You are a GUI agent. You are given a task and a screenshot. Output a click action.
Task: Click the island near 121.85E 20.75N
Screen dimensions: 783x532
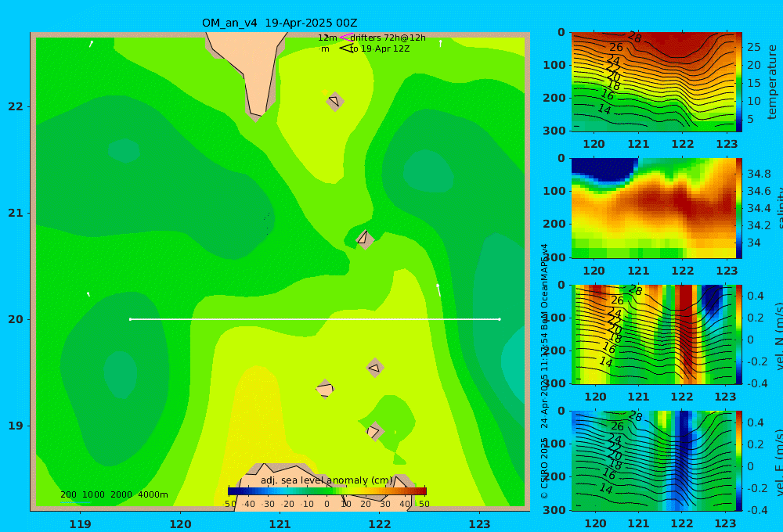pyautogui.click(x=365, y=239)
